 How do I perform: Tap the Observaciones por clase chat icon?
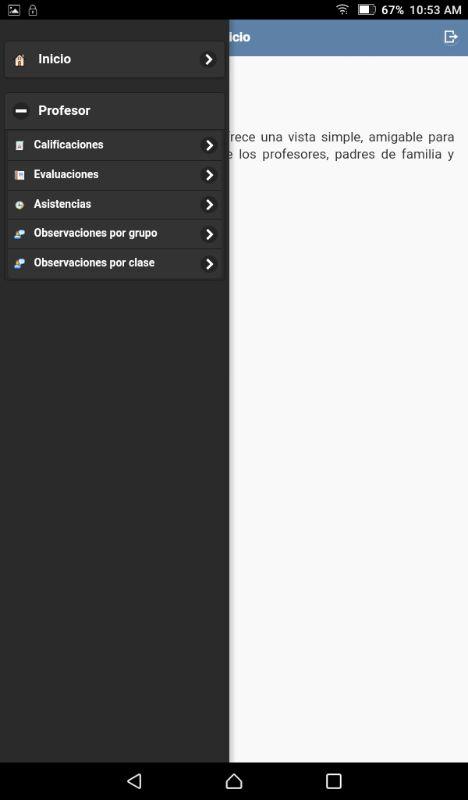(x=19, y=264)
